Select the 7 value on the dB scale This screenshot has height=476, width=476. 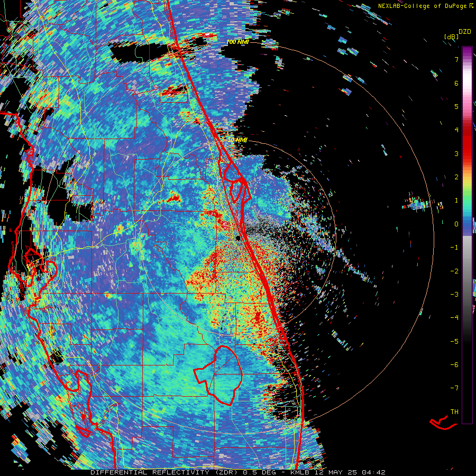coord(456,59)
